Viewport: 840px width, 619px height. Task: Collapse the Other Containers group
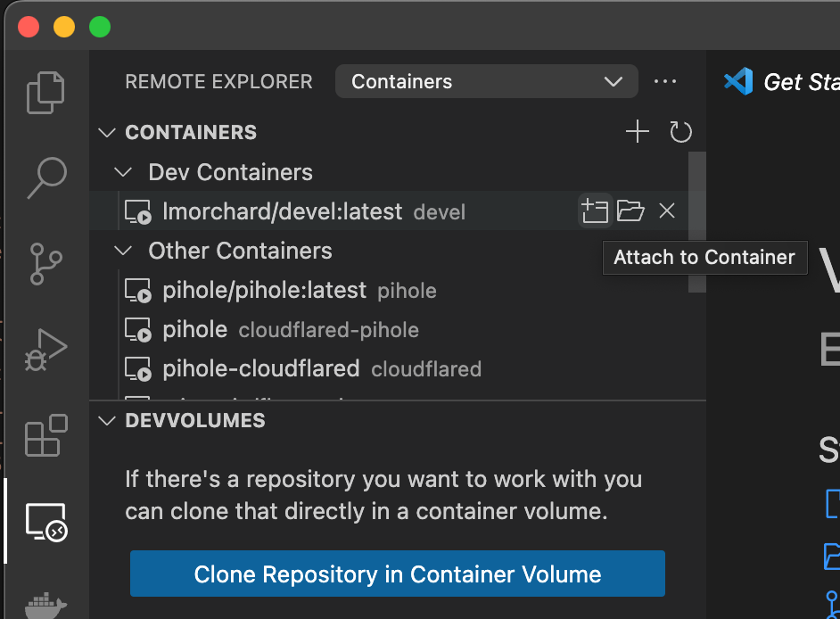pos(123,251)
